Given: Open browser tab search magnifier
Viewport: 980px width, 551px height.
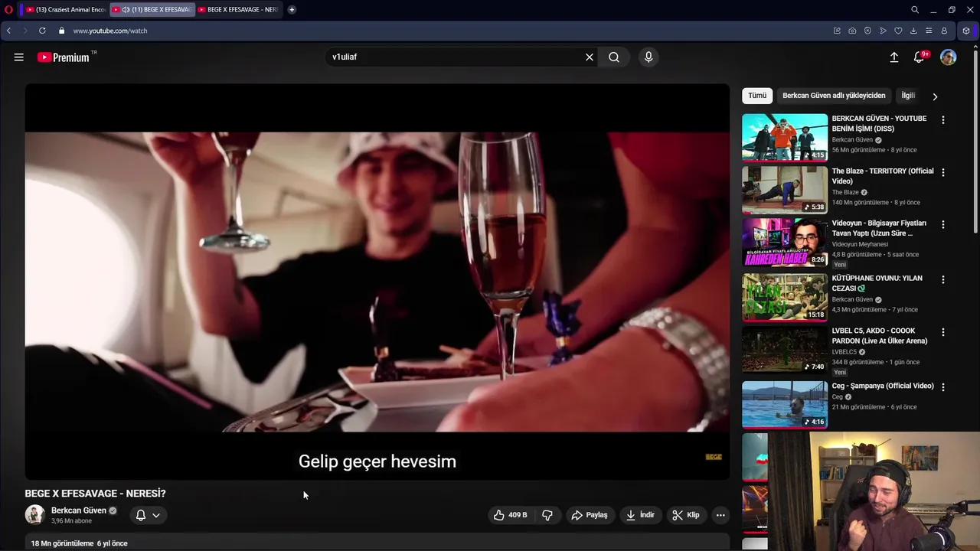Looking at the screenshot, I should coord(915,10).
